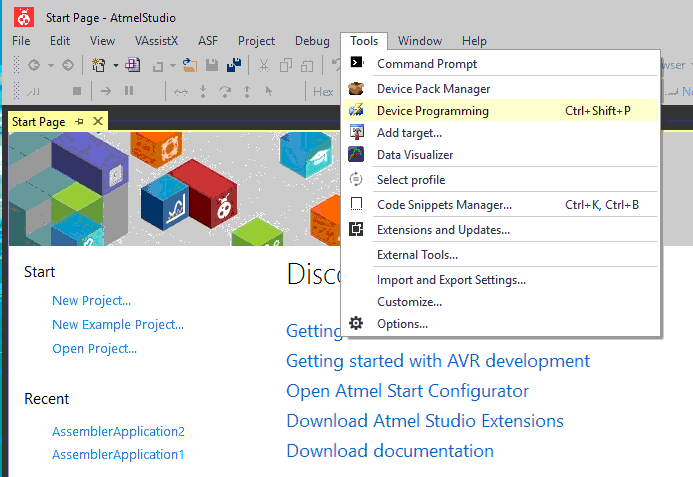Image resolution: width=693 pixels, height=477 pixels.
Task: Open View menu
Action: coord(103,41)
